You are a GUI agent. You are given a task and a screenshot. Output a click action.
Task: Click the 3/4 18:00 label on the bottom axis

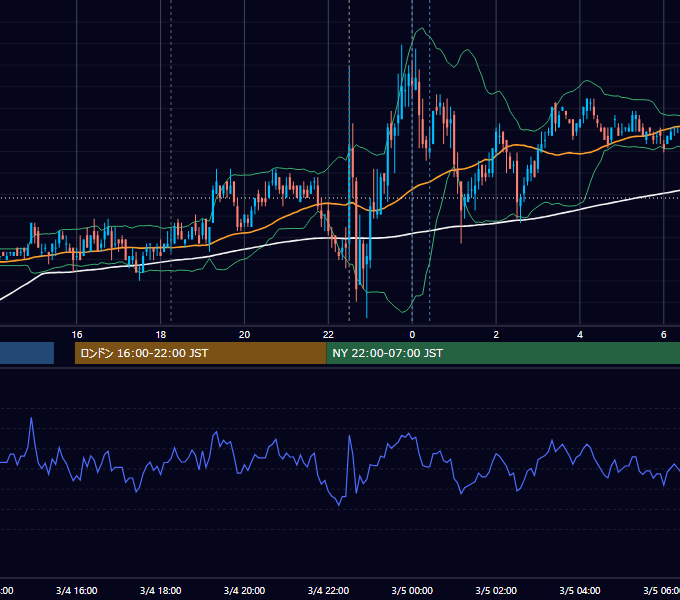(161, 590)
